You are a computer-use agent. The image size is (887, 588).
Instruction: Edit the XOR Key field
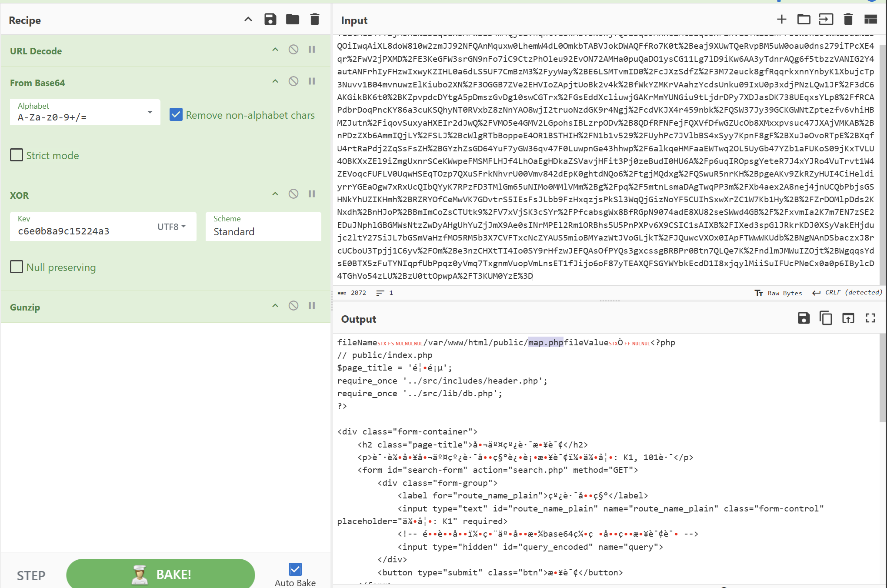click(83, 231)
